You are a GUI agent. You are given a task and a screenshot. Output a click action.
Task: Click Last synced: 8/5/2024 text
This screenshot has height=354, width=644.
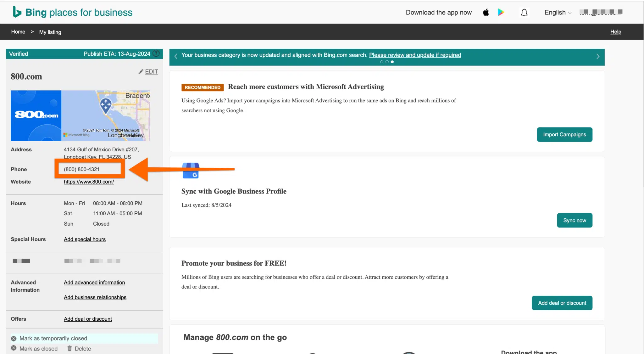pyautogui.click(x=206, y=205)
